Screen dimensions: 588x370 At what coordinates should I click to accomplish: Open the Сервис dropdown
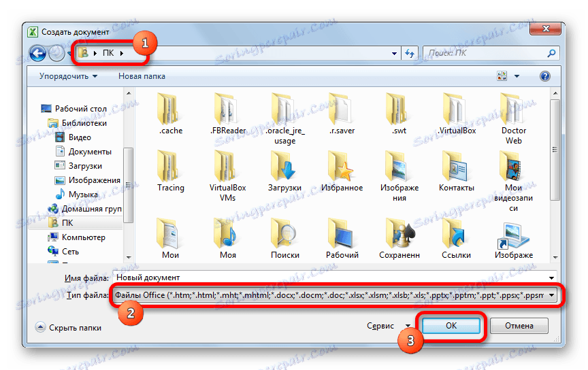tap(389, 326)
